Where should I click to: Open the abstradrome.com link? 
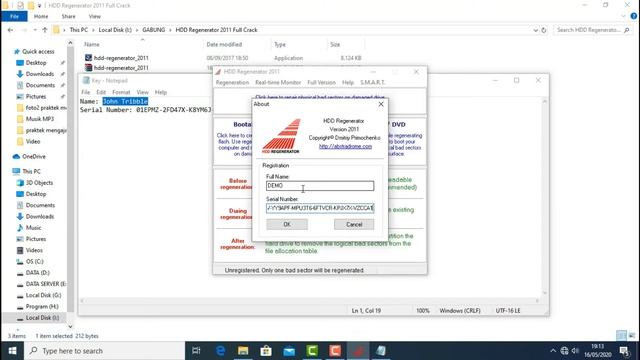pyautogui.click(x=345, y=146)
